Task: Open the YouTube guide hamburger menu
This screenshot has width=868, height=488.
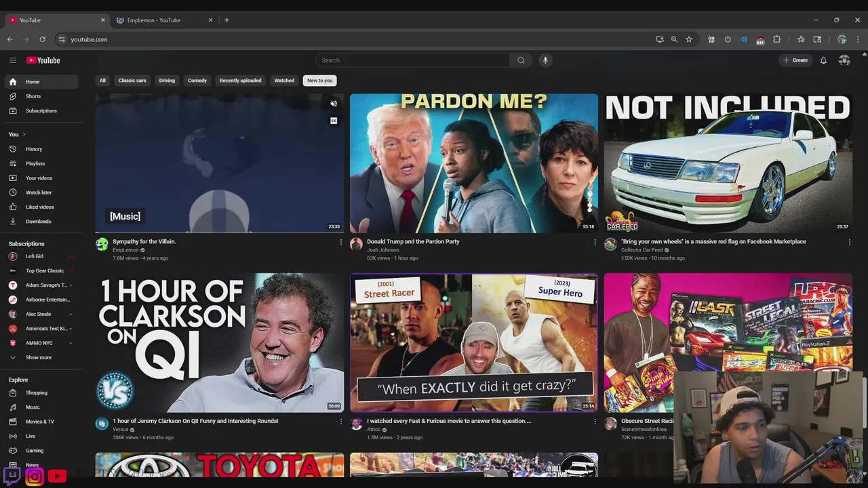Action: tap(13, 60)
